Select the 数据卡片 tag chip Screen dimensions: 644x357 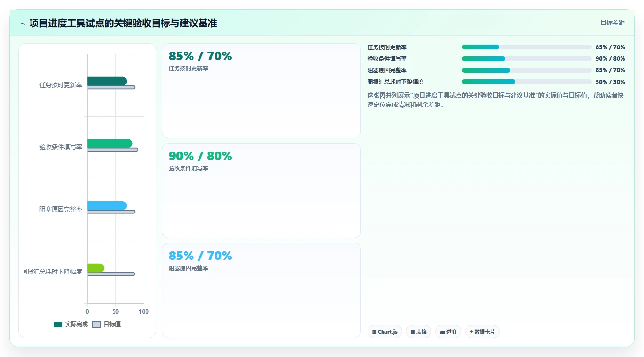point(483,332)
